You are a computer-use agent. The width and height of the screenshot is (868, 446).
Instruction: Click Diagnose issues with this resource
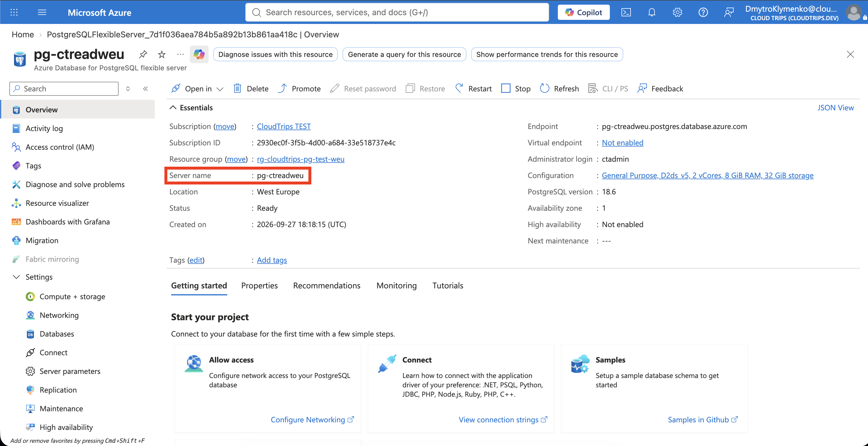click(275, 54)
